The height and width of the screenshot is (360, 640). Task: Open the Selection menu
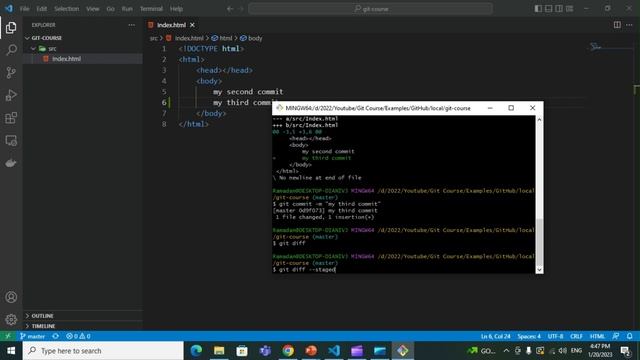coord(67,9)
